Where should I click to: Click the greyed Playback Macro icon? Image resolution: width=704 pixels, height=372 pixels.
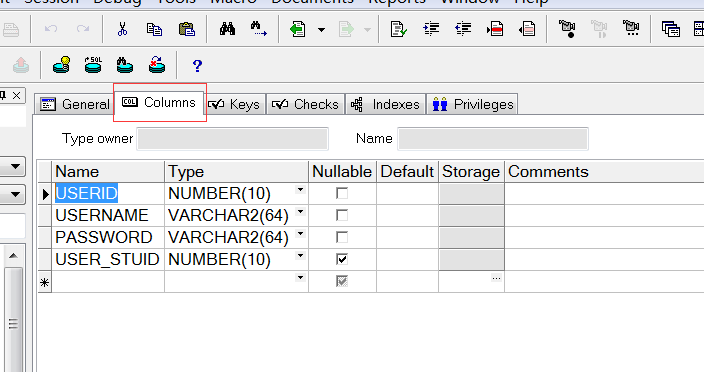(599, 29)
